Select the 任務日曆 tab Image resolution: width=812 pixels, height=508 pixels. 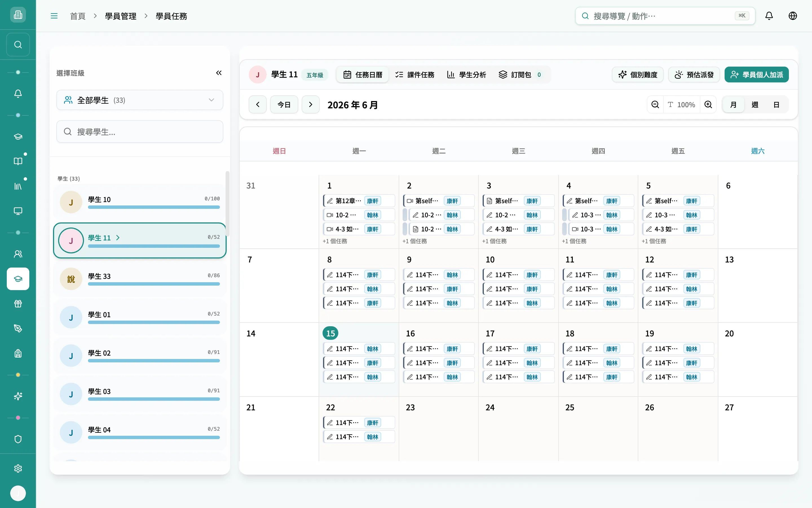coord(363,75)
